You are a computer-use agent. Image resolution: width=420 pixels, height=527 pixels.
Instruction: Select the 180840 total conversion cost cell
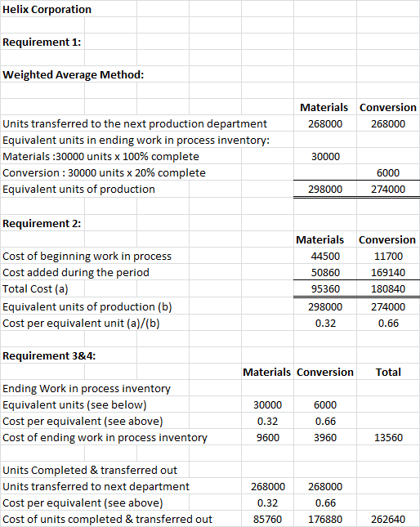388,289
